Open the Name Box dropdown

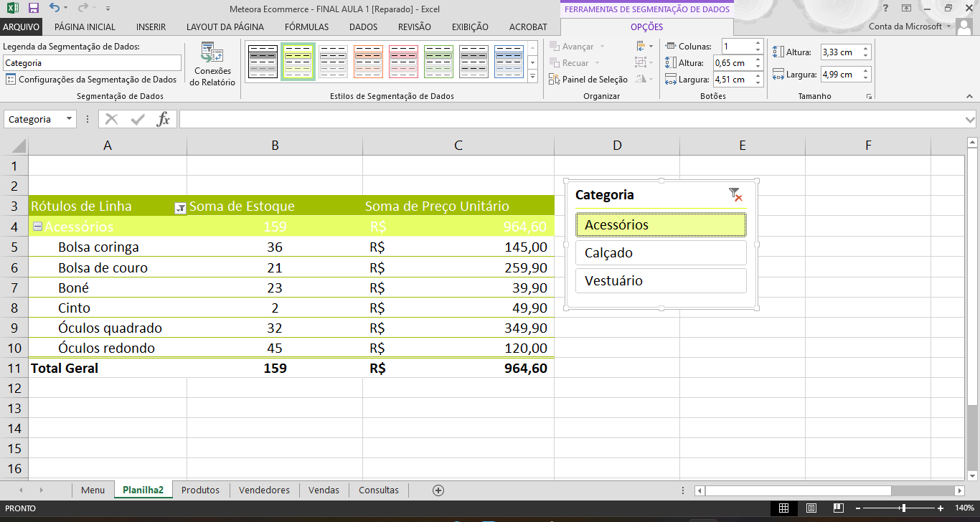tap(69, 120)
